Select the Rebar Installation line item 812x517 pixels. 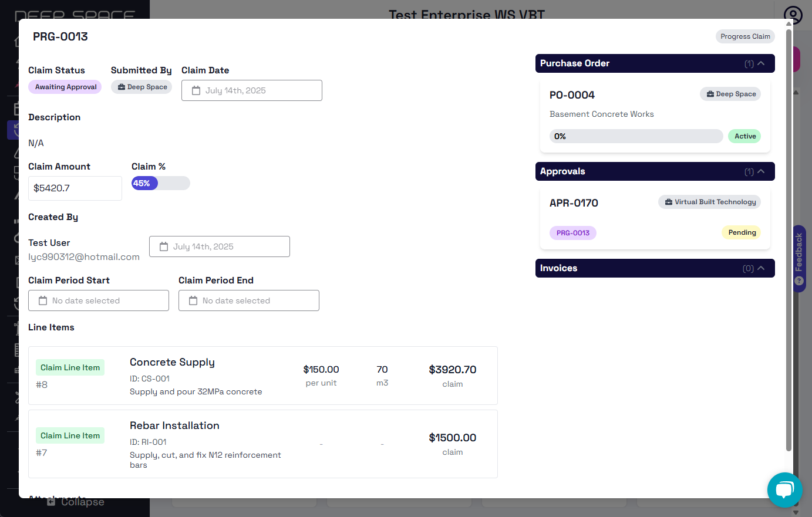click(263, 444)
